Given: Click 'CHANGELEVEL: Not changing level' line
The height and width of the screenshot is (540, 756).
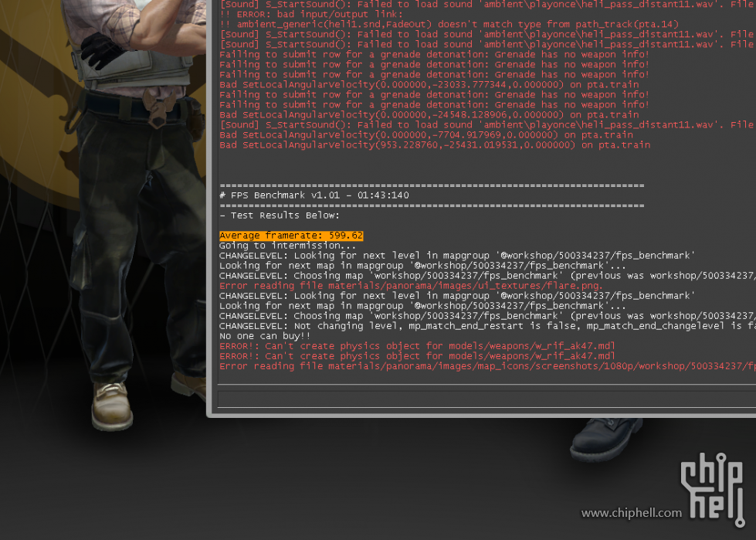Looking at the screenshot, I should (487, 327).
